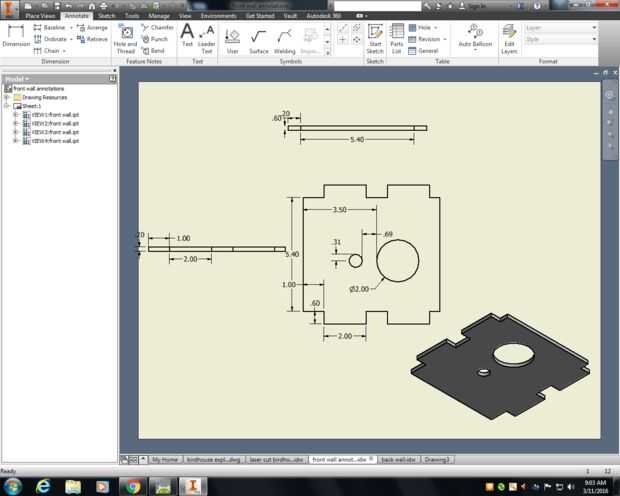620x496 pixels.
Task: Open the Revision dropdown arrow
Action: click(445, 39)
